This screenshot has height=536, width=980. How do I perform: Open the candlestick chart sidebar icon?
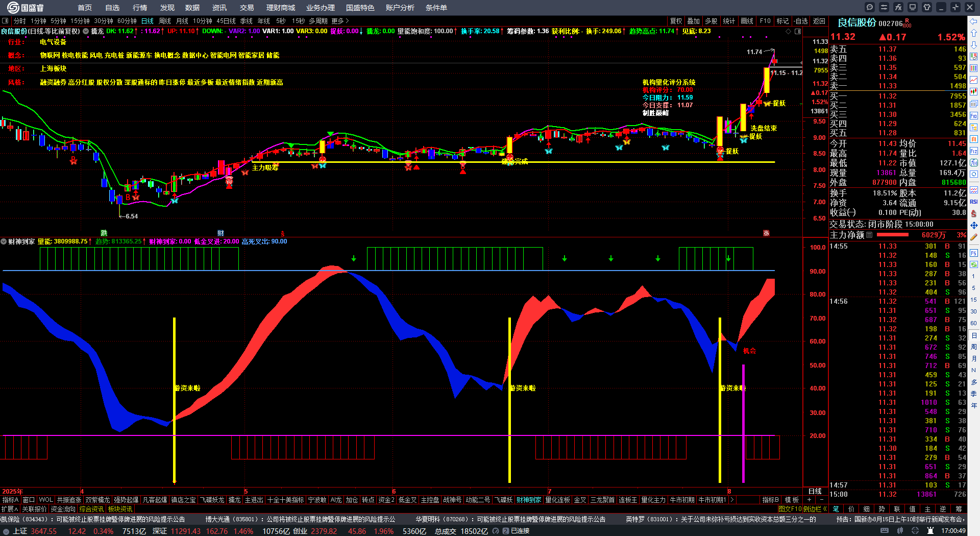974,92
